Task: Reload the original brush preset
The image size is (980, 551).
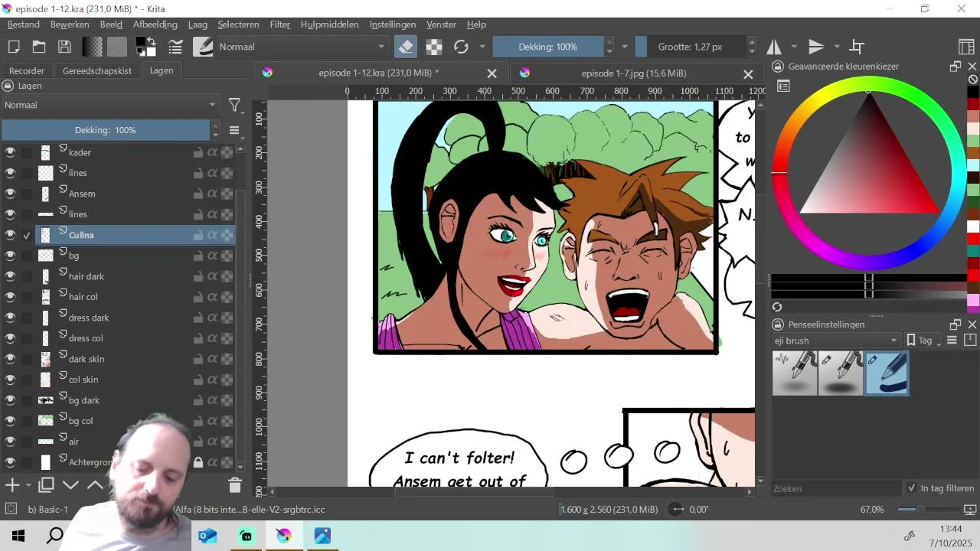Action: tap(461, 47)
